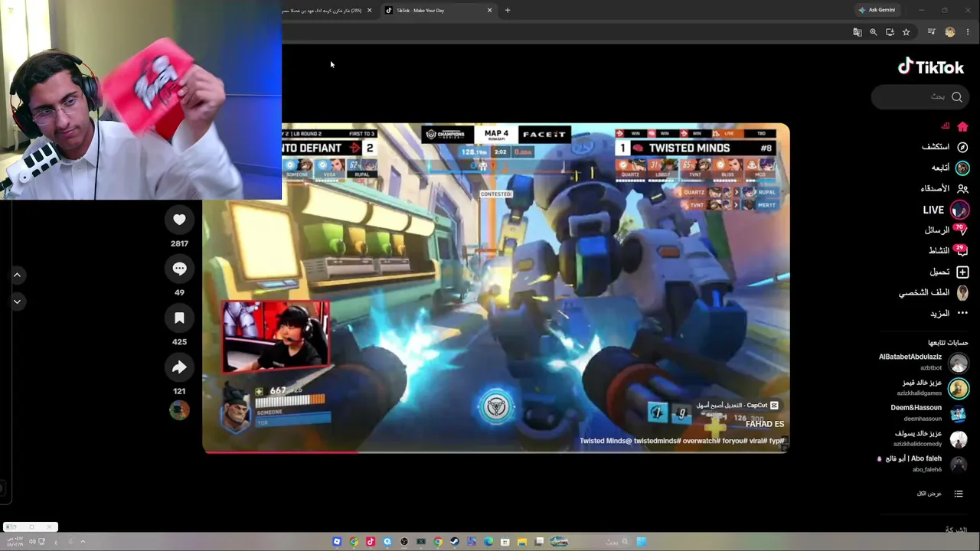Image resolution: width=980 pixels, height=551 pixels.
Task: Go to the previous video with up chevron
Action: pyautogui.click(x=17, y=275)
